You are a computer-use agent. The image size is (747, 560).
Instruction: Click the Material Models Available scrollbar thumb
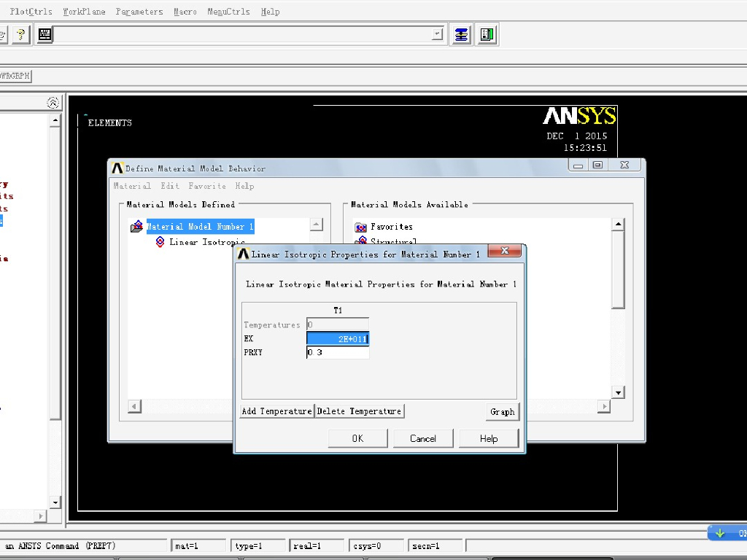pos(618,270)
